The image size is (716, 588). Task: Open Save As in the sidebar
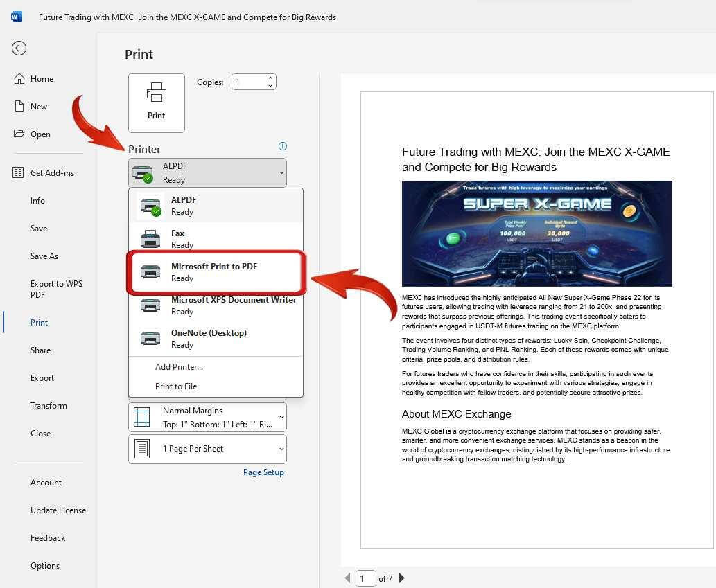tap(44, 256)
